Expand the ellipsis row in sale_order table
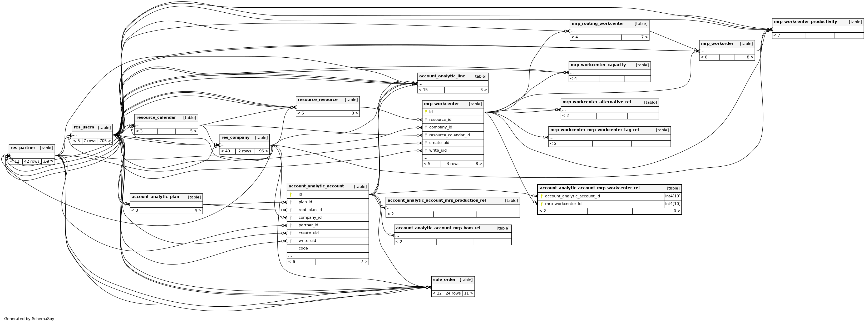This screenshot has width=868, height=324. pos(434,287)
